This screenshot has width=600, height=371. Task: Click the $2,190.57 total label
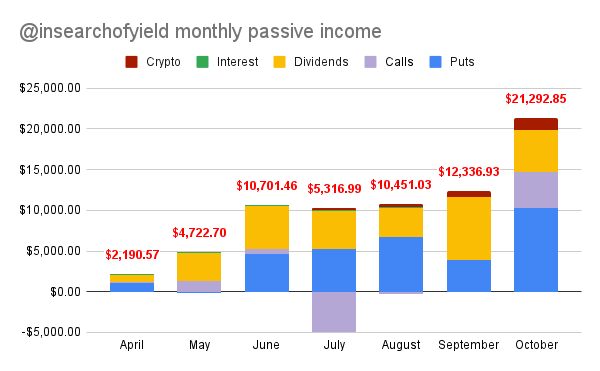[132, 255]
